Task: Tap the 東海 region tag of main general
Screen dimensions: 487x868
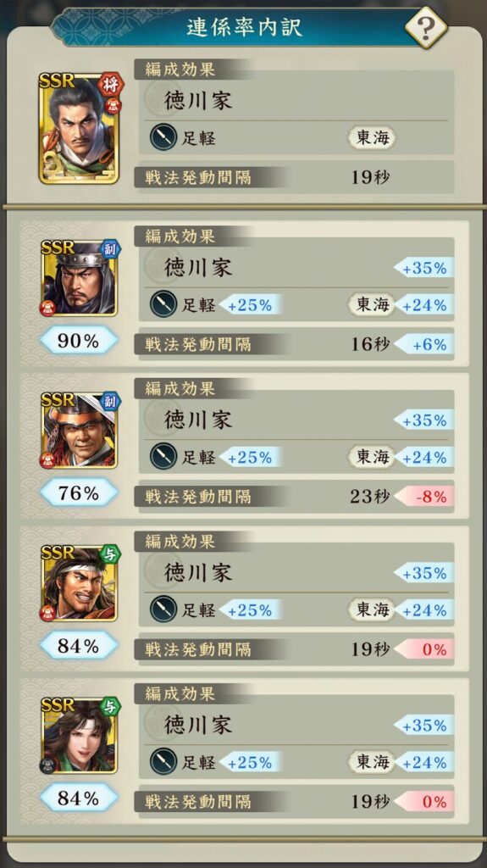Action: click(372, 137)
